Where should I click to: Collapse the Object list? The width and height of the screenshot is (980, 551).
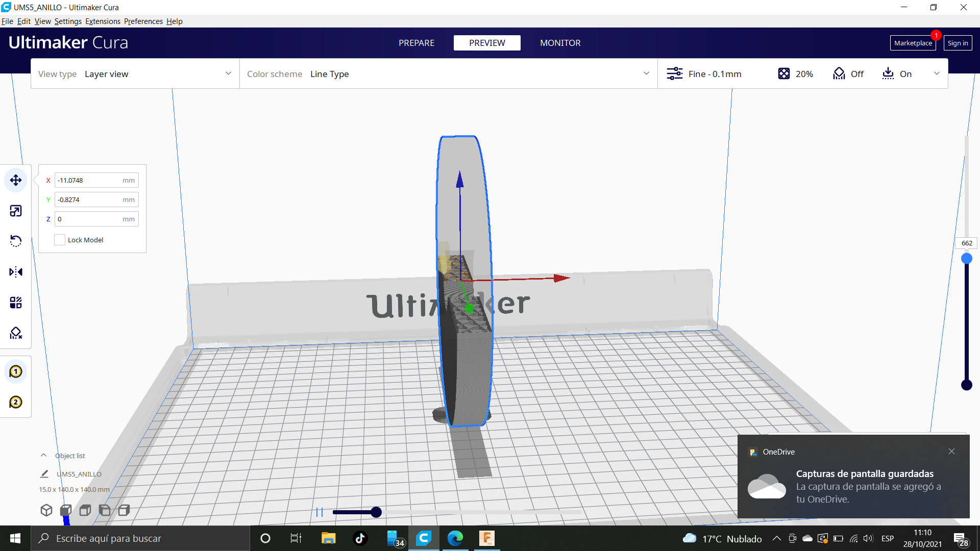click(x=44, y=456)
